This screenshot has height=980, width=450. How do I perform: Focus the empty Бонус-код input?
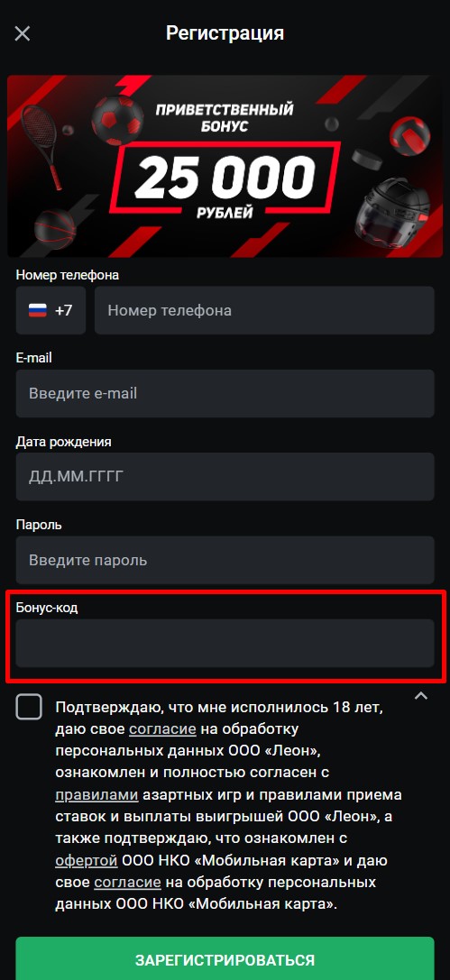point(225,643)
